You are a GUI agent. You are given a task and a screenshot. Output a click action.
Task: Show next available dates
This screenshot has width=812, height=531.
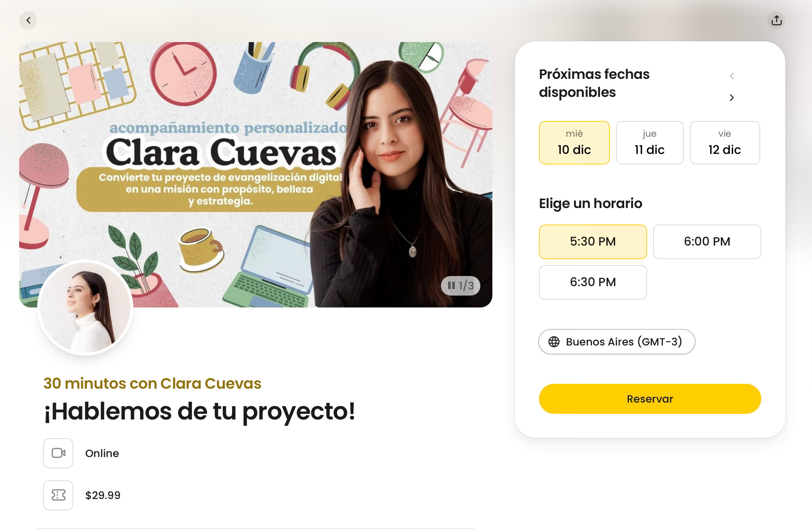pos(732,98)
